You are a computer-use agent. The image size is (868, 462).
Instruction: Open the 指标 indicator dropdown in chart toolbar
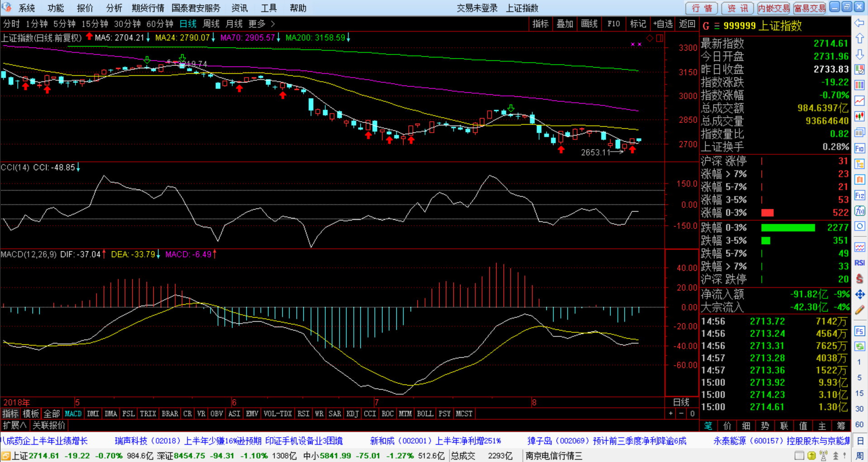click(x=540, y=24)
